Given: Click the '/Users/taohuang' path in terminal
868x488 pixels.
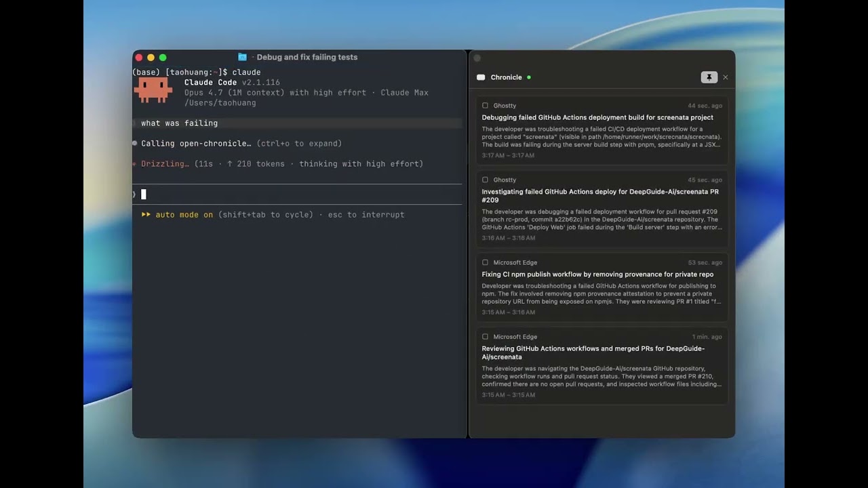Looking at the screenshot, I should tap(220, 103).
